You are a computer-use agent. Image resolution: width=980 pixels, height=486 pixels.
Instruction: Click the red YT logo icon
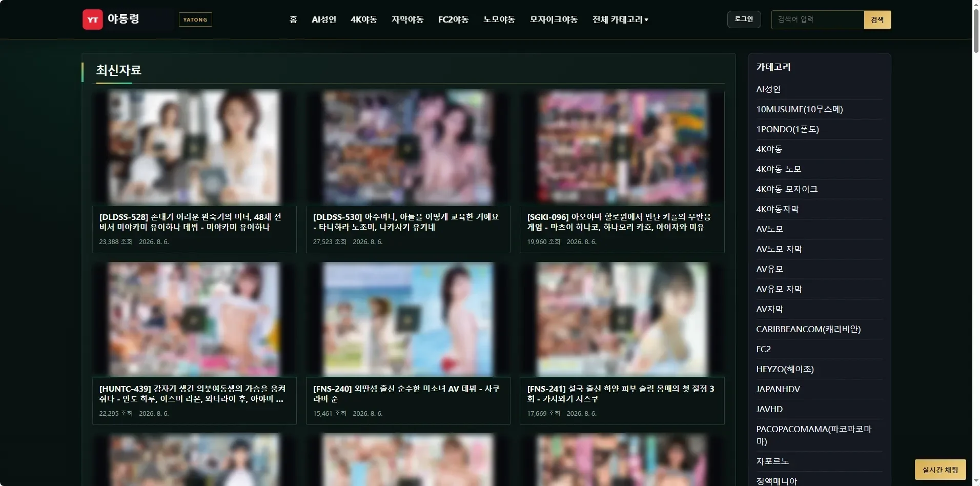[x=93, y=19]
